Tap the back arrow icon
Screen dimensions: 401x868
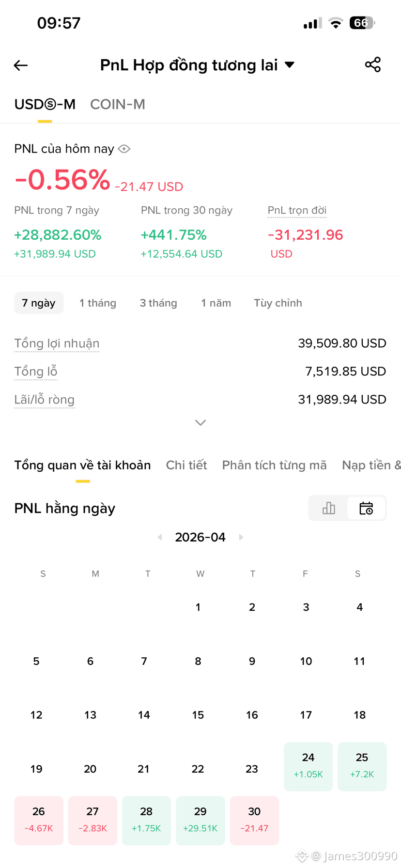click(x=21, y=65)
